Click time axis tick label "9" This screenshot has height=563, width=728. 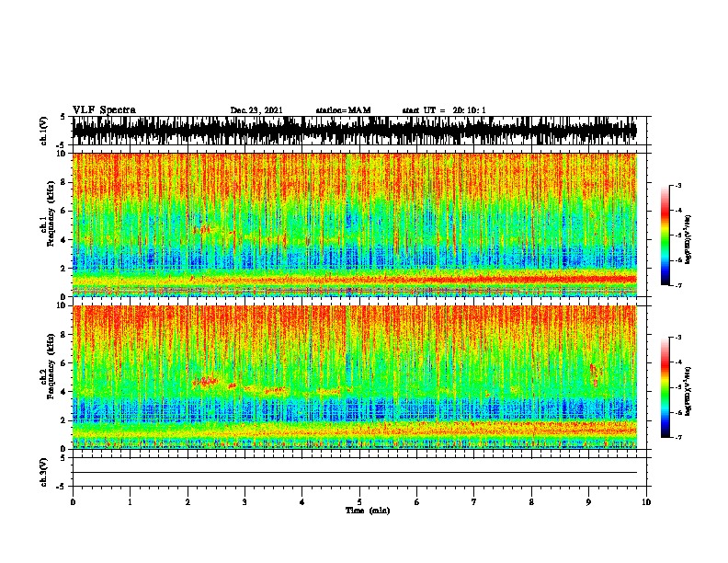point(588,502)
